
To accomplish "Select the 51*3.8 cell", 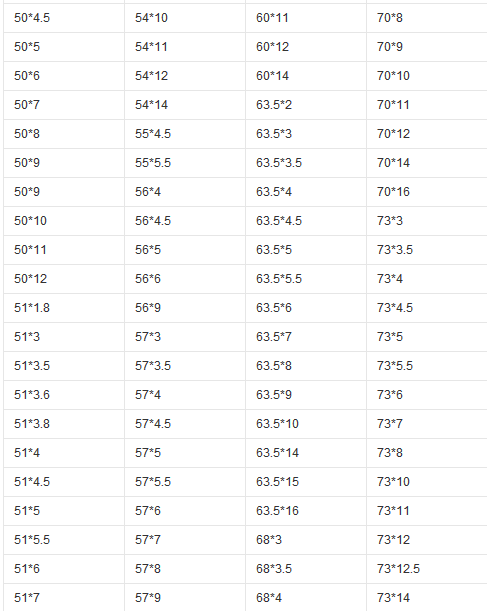I will tap(64, 424).
